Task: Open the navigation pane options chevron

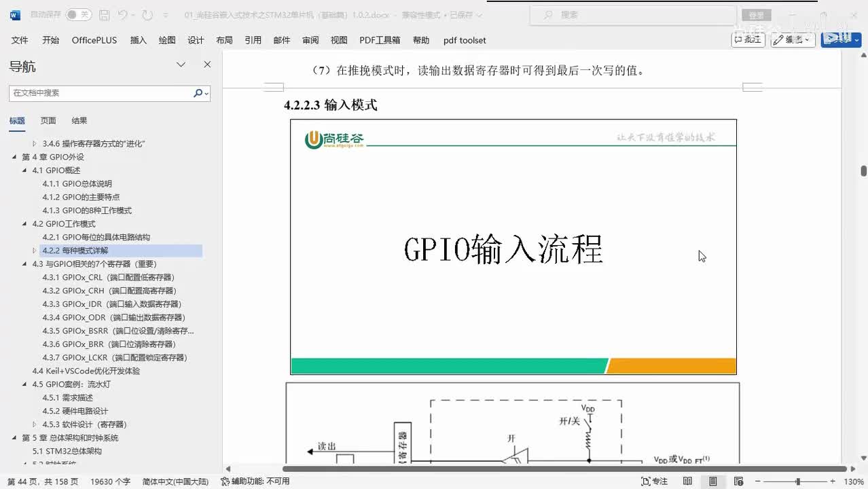Action: [181, 65]
